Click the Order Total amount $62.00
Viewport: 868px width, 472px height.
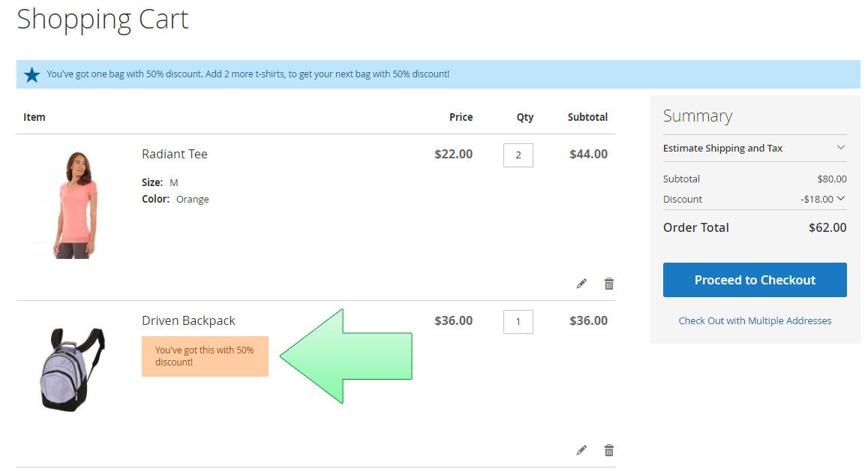tap(827, 227)
